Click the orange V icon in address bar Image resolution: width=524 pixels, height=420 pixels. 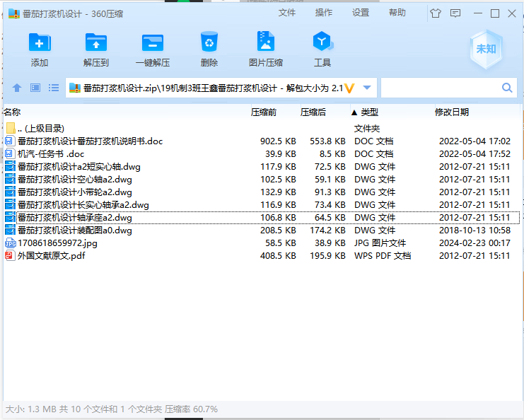coord(349,88)
